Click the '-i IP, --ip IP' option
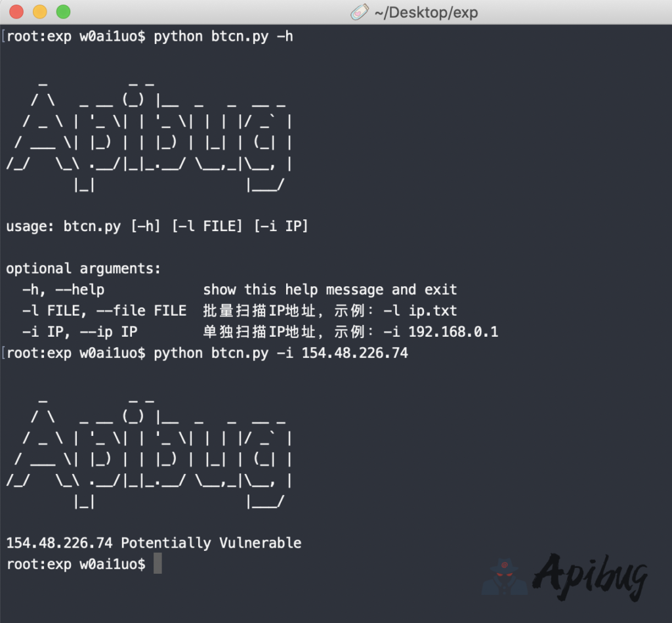The image size is (672, 623). point(79,332)
